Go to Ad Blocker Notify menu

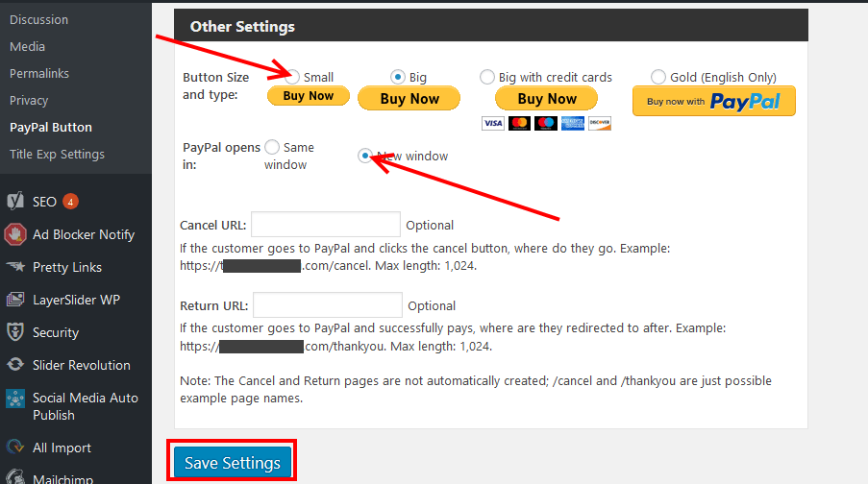click(x=84, y=234)
